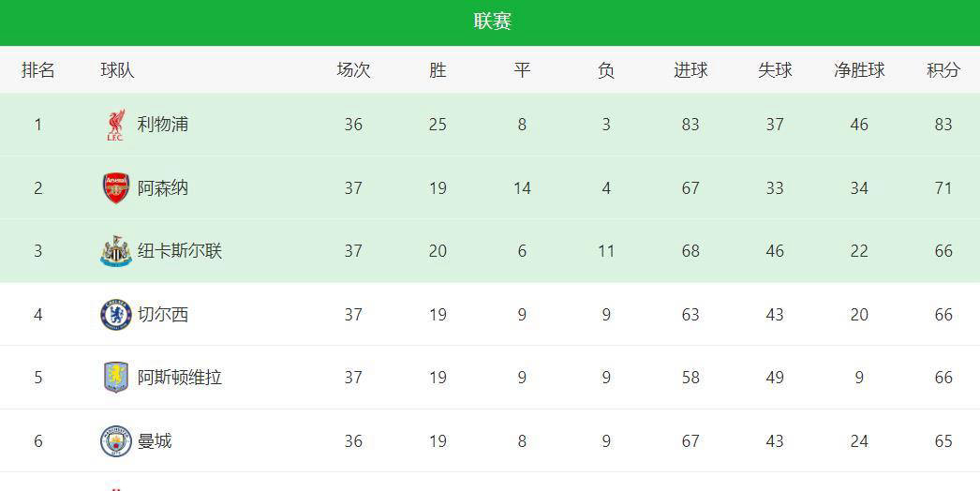Select the 联赛 tab header

coord(493,22)
